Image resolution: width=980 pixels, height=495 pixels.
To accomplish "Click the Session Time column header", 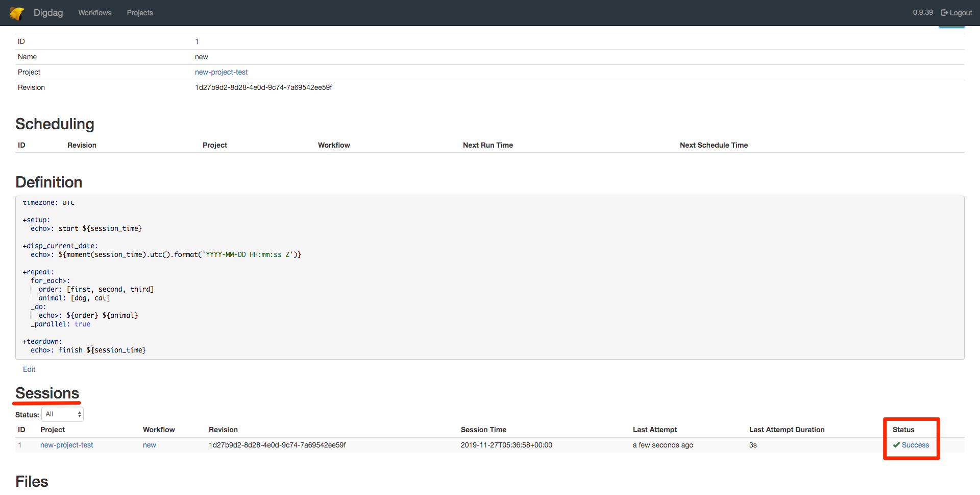I will coord(483,430).
